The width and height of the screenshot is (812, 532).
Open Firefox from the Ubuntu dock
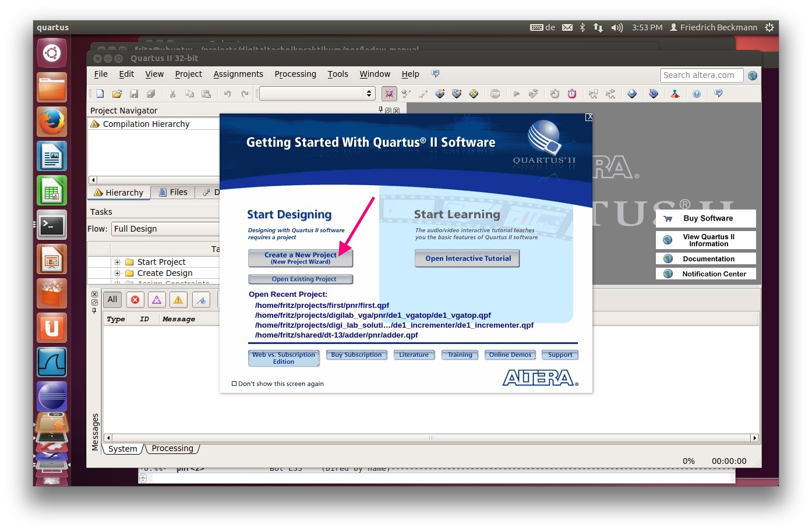(x=52, y=122)
